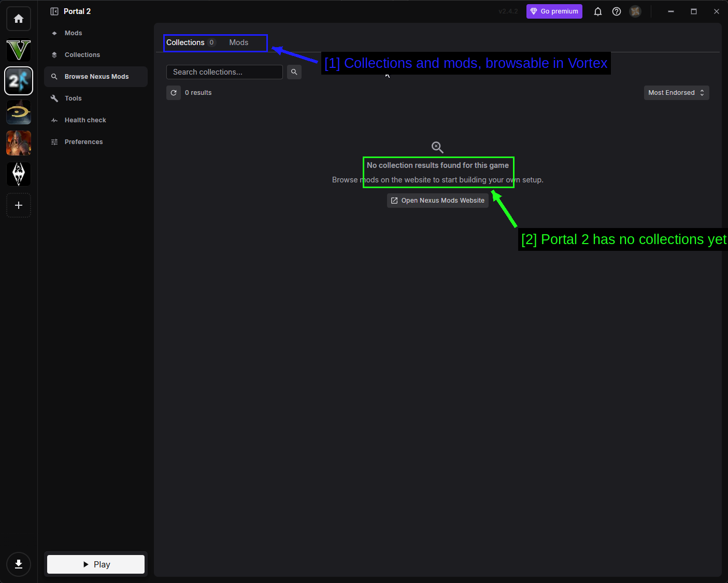Click the Go premium button
The width and height of the screenshot is (728, 583).
click(554, 11)
